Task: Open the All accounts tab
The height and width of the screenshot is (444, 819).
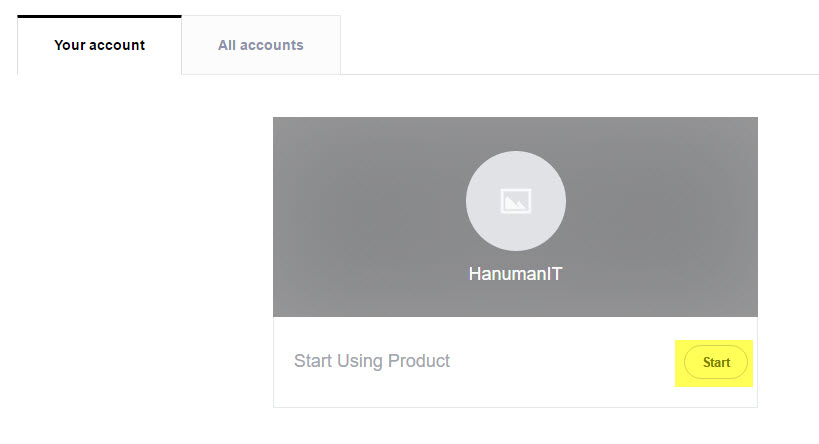Action: pos(261,45)
